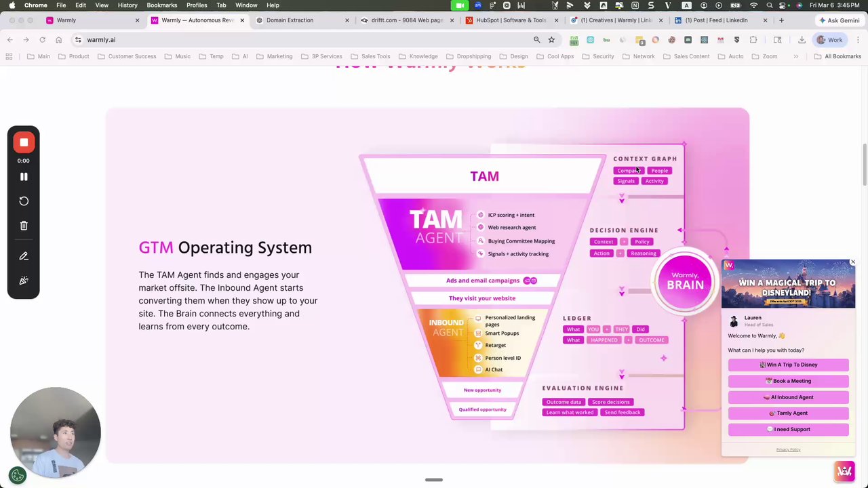Image resolution: width=868 pixels, height=488 pixels.
Task: Click Win A Trip To Disney button
Action: pyautogui.click(x=788, y=365)
